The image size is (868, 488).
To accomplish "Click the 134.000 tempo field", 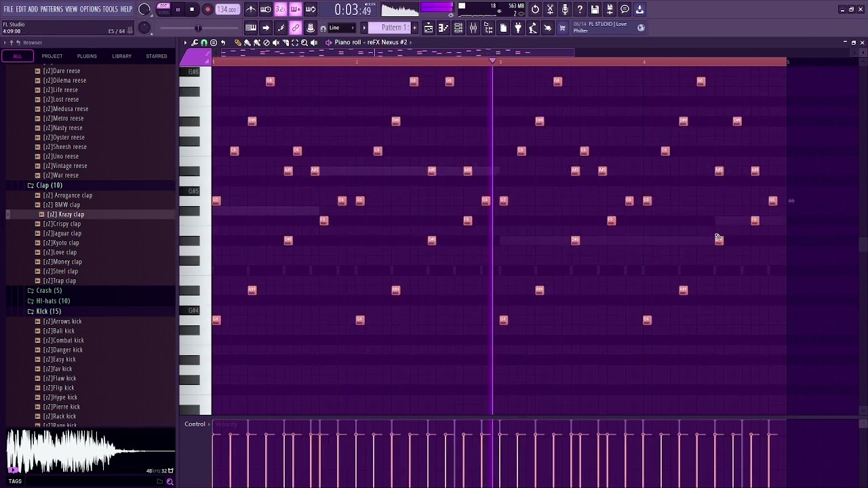I will [227, 9].
